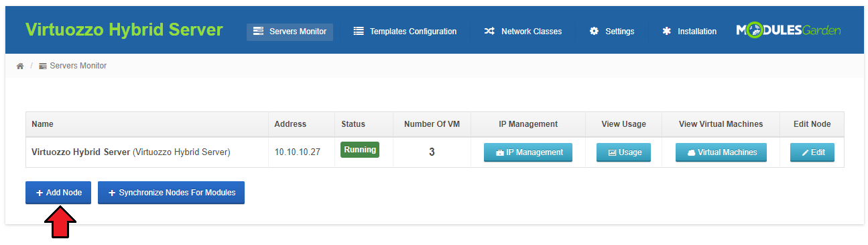Viewport: 868px width, 245px height.
Task: Click the Virtuozzo Hybrid Server title
Action: pyautogui.click(x=124, y=30)
